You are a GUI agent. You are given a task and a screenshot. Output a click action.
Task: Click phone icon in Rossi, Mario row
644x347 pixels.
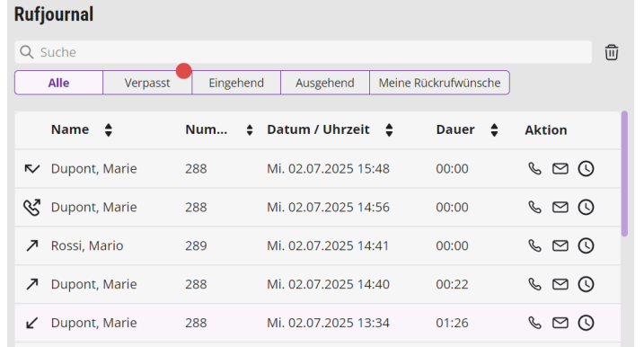coord(534,245)
